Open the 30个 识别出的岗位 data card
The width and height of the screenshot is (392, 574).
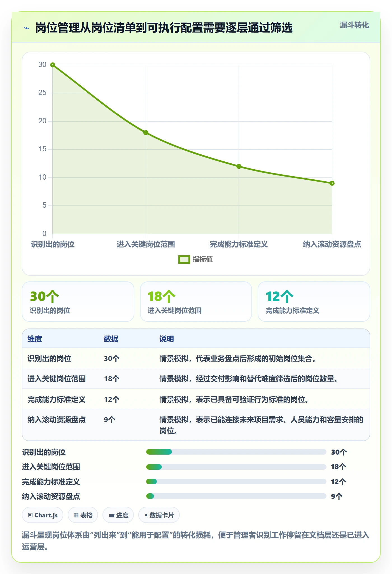pyautogui.click(x=78, y=302)
